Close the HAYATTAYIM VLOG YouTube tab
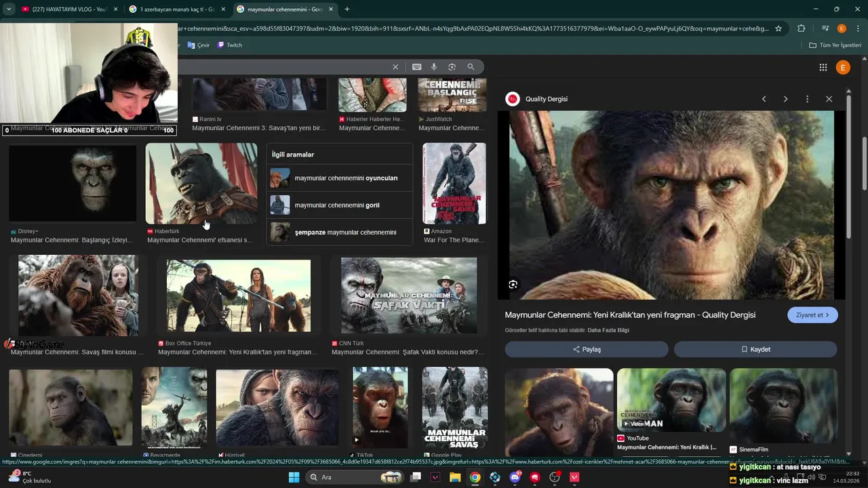 tap(116, 9)
